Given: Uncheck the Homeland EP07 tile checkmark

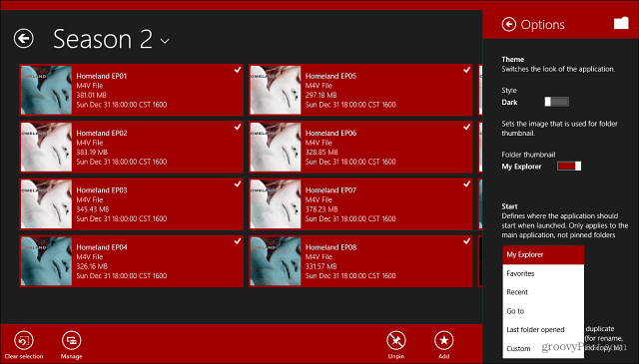Looking at the screenshot, I should point(466,184).
